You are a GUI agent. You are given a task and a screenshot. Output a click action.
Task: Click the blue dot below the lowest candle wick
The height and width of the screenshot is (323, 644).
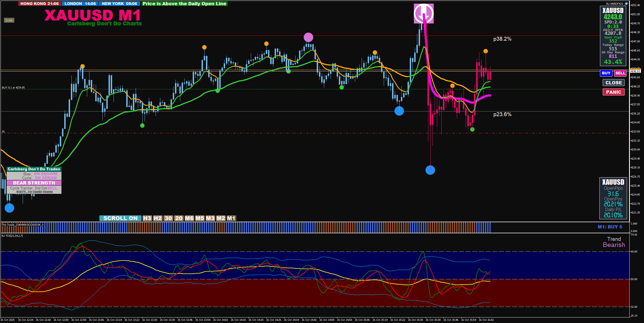coord(430,170)
